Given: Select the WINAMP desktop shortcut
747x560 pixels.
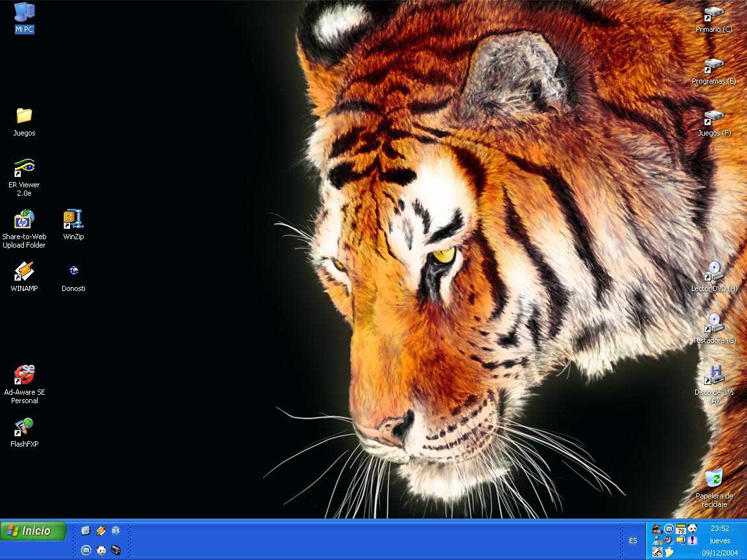Looking at the screenshot, I should (24, 272).
